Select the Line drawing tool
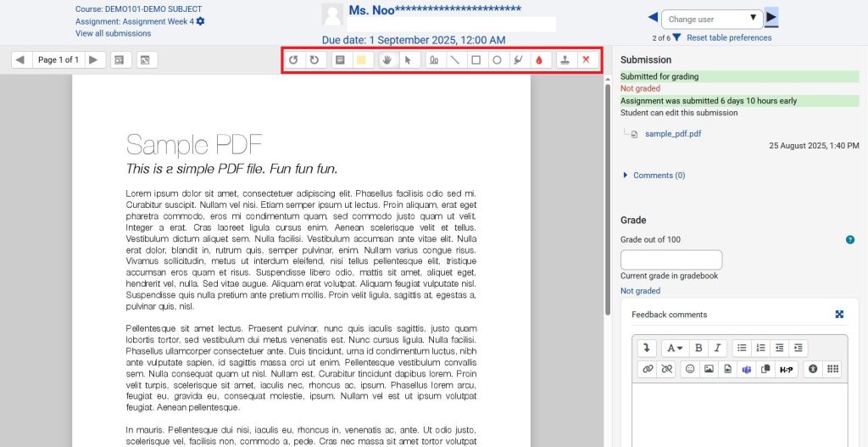Viewport: 868px width, 447px height. (454, 60)
